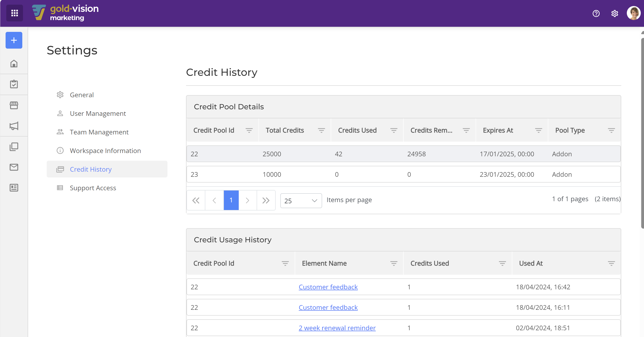Sort by Total Credits column header

[x=285, y=130]
